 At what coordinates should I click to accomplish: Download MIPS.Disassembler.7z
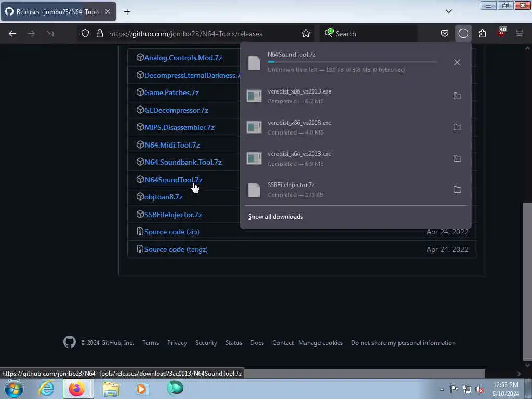179,128
